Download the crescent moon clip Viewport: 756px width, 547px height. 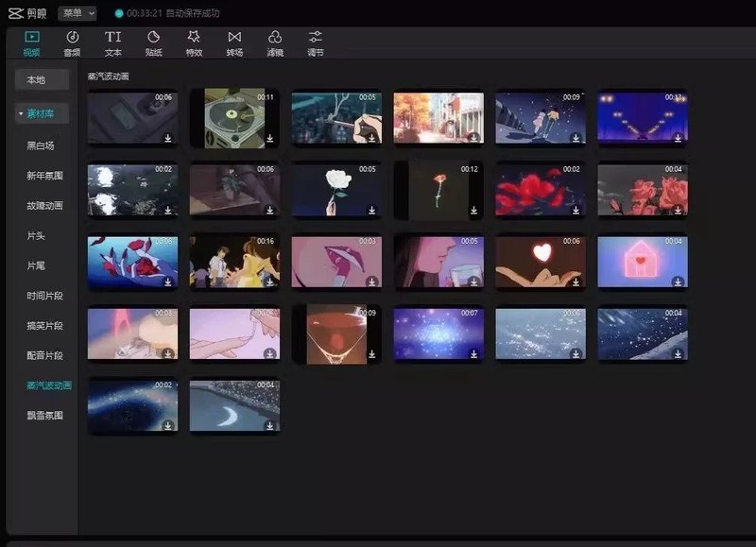[269, 425]
